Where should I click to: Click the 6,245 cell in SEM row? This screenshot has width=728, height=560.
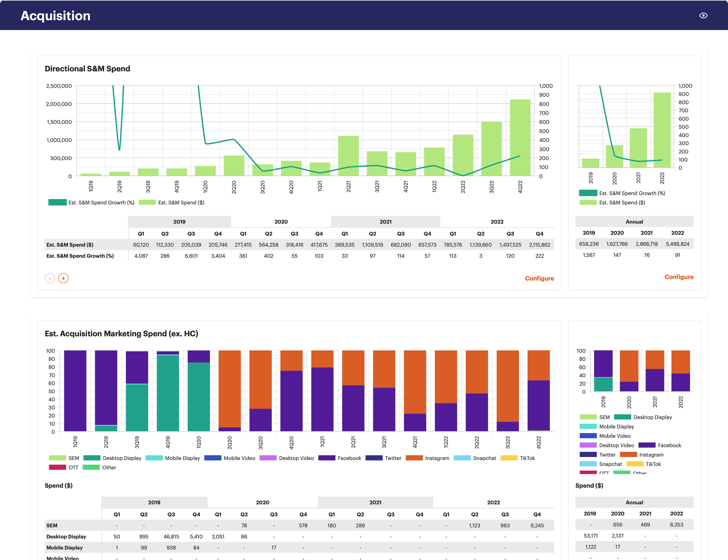537,526
